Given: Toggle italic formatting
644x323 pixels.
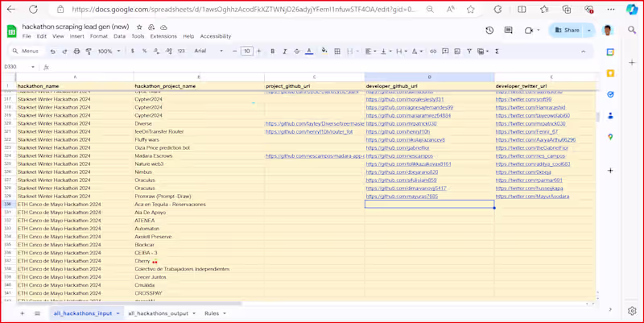Looking at the screenshot, I should coord(284,51).
